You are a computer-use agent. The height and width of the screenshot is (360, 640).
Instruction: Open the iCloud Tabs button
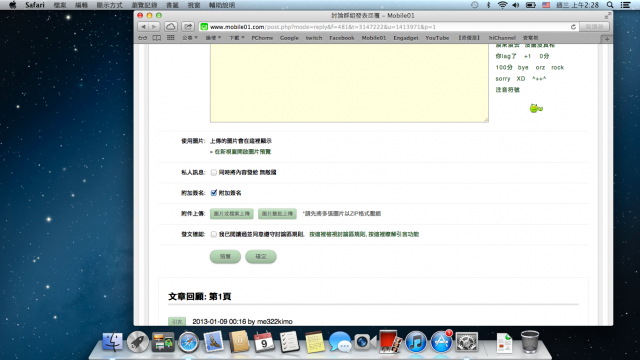point(171,27)
